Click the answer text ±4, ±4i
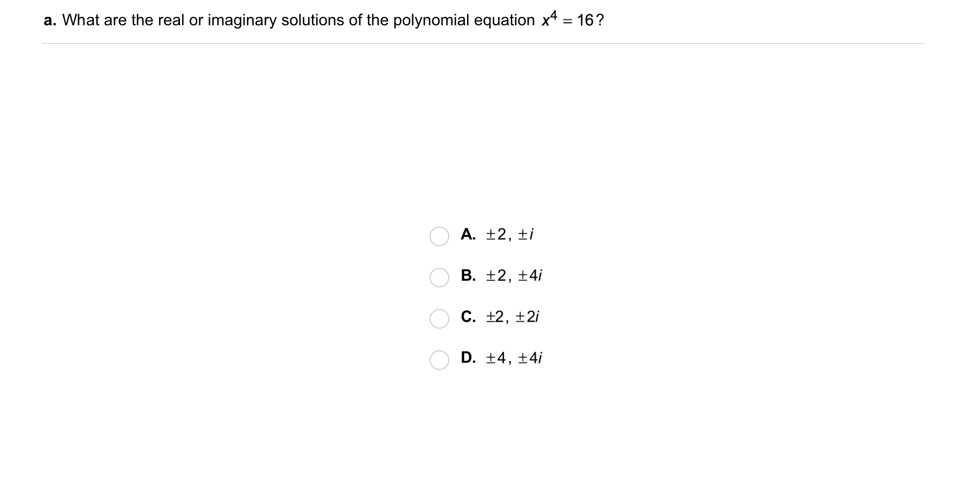The image size is (980, 502). tap(514, 357)
